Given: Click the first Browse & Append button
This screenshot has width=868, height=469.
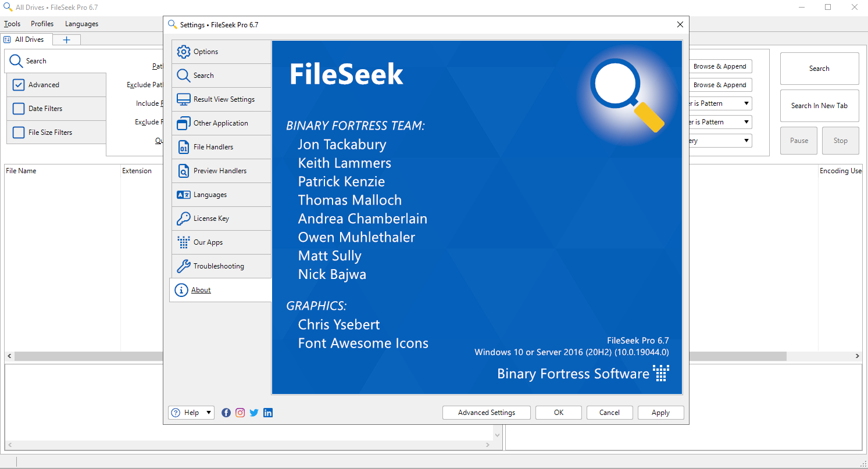Looking at the screenshot, I should point(720,66).
